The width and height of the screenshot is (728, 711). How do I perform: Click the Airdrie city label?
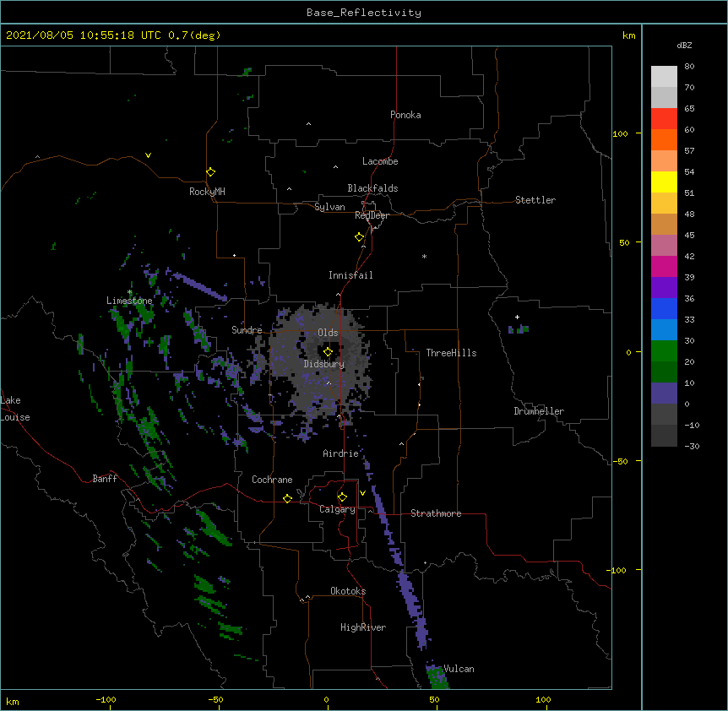(x=341, y=453)
